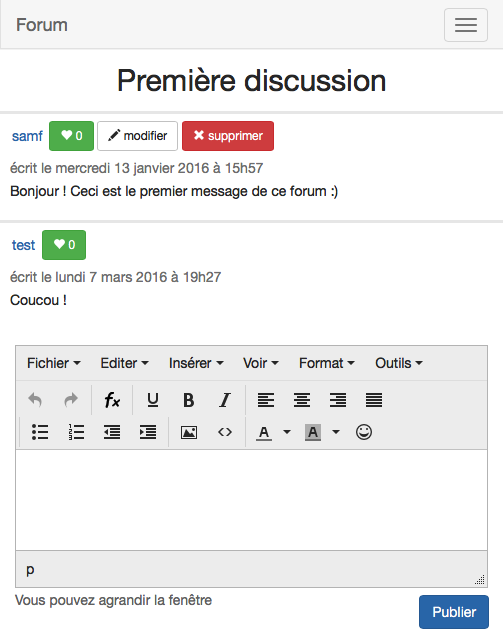
Task: Toggle bold formatting
Action: 189,400
